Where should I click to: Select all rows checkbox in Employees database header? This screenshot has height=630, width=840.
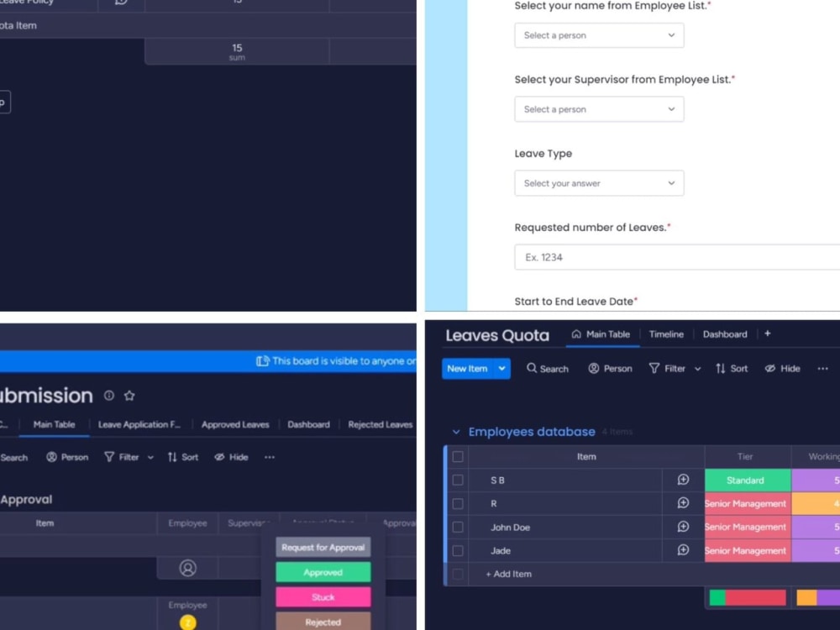(458, 456)
